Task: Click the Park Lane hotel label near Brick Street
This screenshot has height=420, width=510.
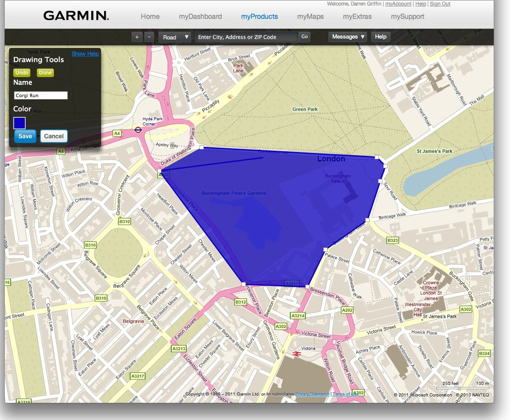Action: [x=238, y=68]
